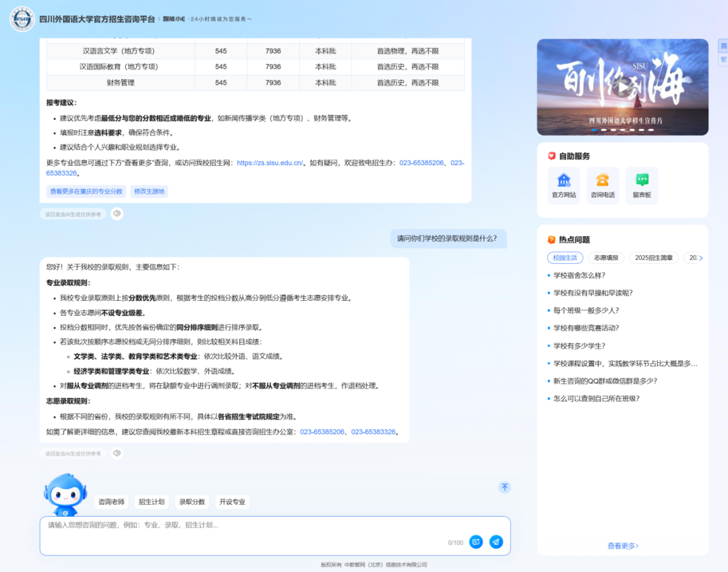Play audio for the 录取规则 answer
The image size is (728, 572).
click(117, 453)
